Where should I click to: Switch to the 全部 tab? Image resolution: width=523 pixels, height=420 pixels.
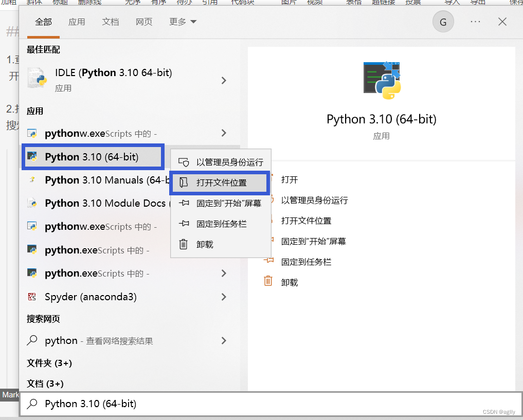pyautogui.click(x=43, y=22)
